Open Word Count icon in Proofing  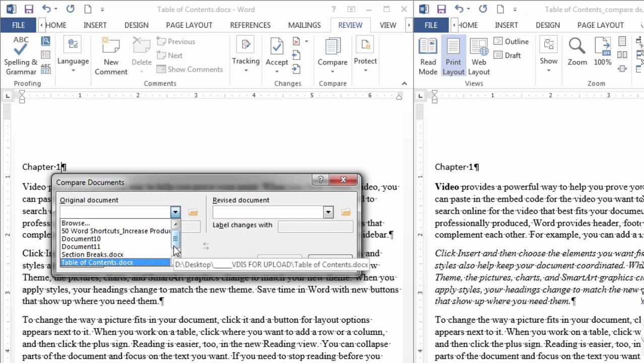46,69
